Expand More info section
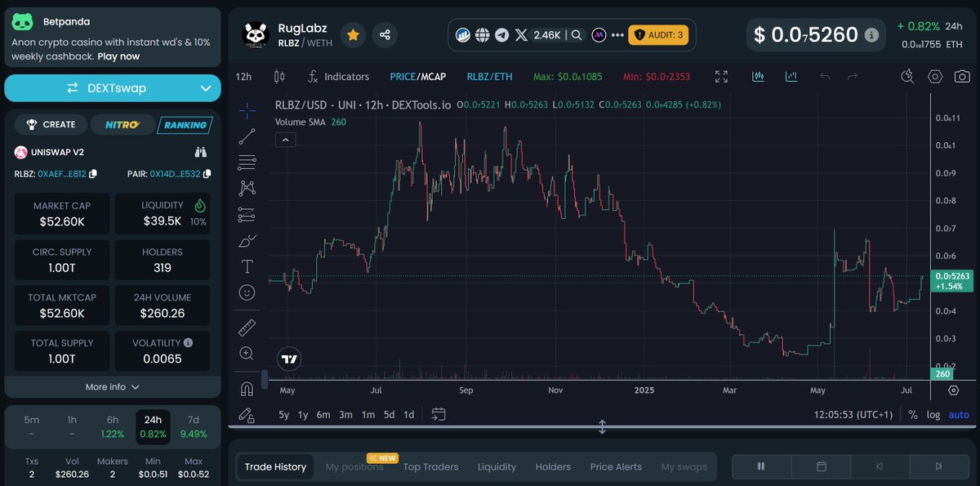 coord(113,386)
